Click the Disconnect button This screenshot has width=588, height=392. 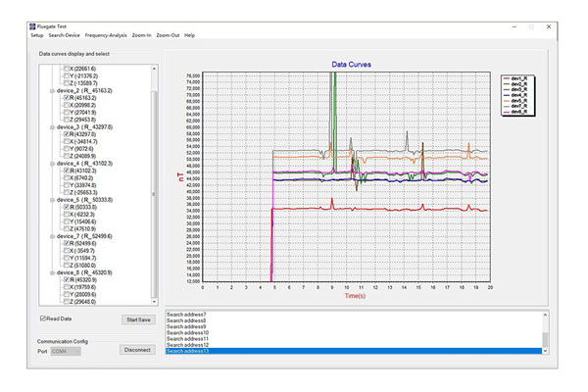coord(137,350)
